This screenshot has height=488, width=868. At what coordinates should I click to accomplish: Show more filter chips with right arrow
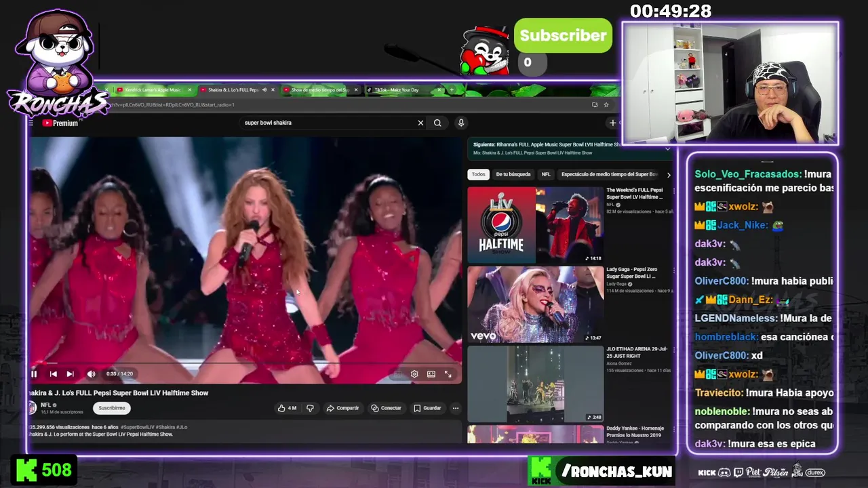click(669, 175)
